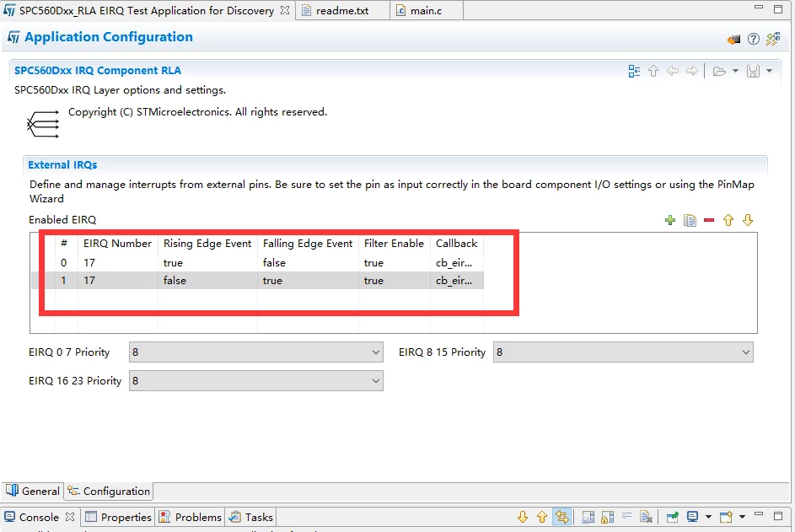Click row 1 Callback cb_eir... cell
Image resolution: width=795 pixels, height=532 pixels.
tap(456, 281)
